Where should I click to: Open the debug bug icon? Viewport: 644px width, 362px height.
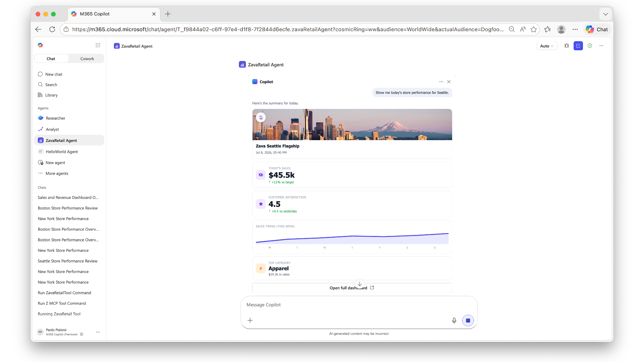pyautogui.click(x=567, y=46)
